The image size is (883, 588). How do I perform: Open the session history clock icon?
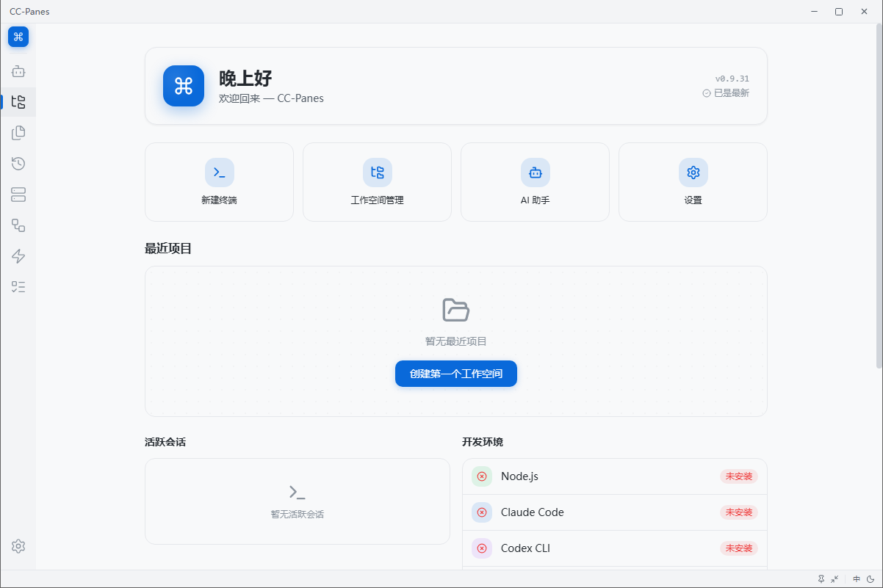18,164
